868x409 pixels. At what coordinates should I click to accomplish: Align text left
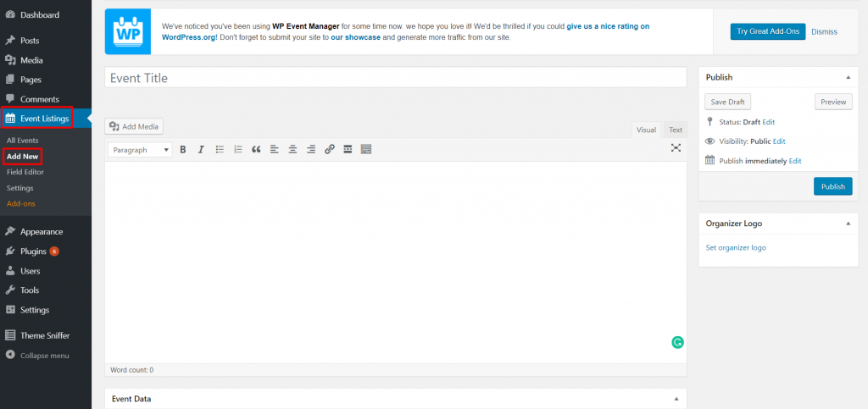[274, 149]
